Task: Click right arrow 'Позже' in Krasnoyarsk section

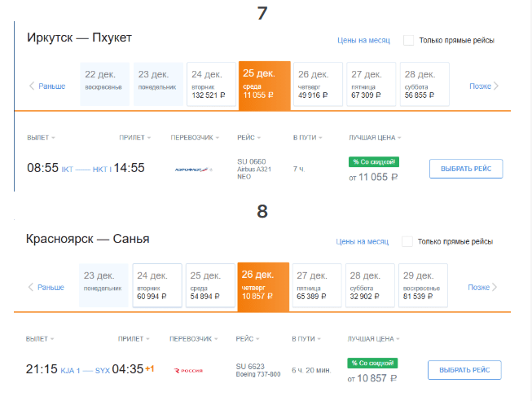Action: coord(483,287)
